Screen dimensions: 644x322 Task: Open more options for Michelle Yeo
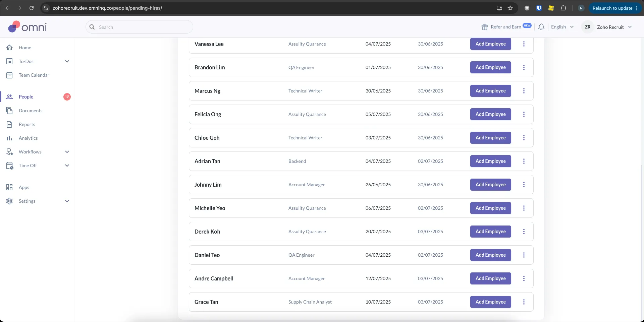click(x=524, y=208)
